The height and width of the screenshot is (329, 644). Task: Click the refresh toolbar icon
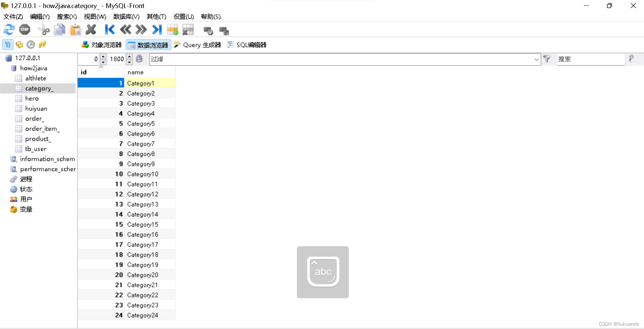point(9,30)
